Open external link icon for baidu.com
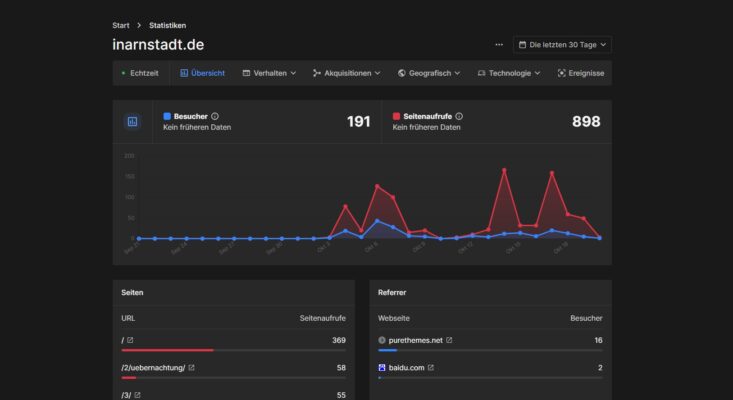This screenshot has height=400, width=733. pyautogui.click(x=431, y=368)
